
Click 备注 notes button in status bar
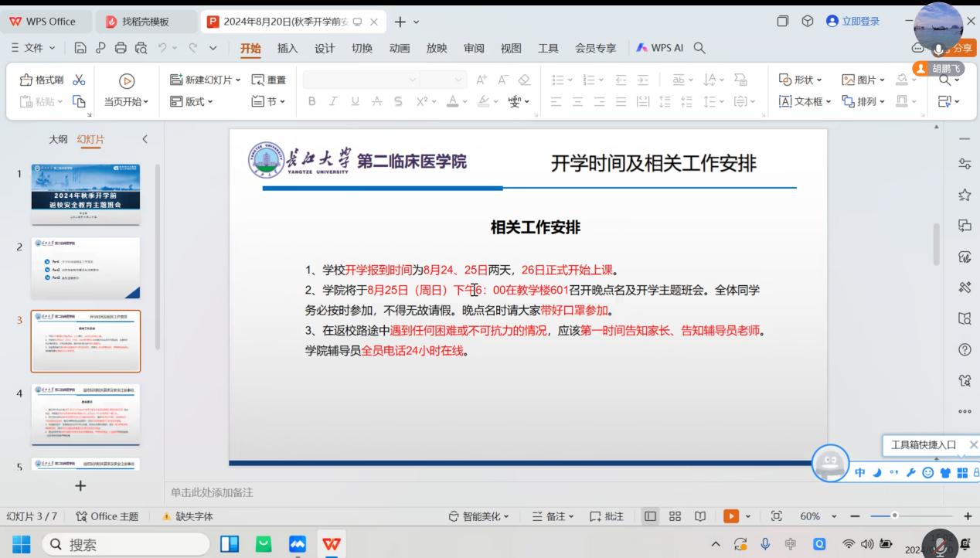[x=553, y=516]
